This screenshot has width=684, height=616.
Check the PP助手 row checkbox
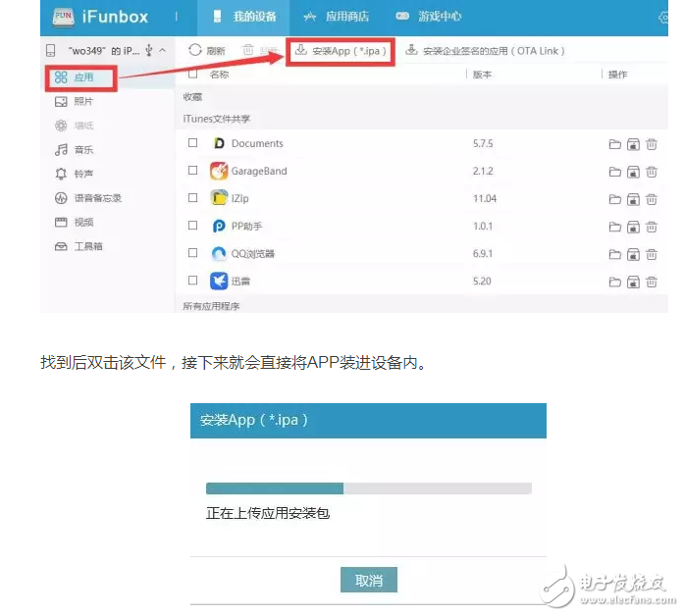coord(192,226)
